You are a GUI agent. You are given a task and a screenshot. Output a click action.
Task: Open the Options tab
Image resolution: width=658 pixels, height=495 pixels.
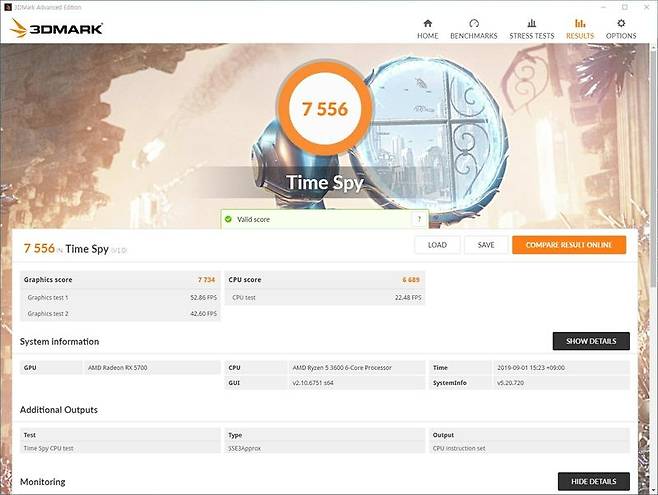(621, 29)
